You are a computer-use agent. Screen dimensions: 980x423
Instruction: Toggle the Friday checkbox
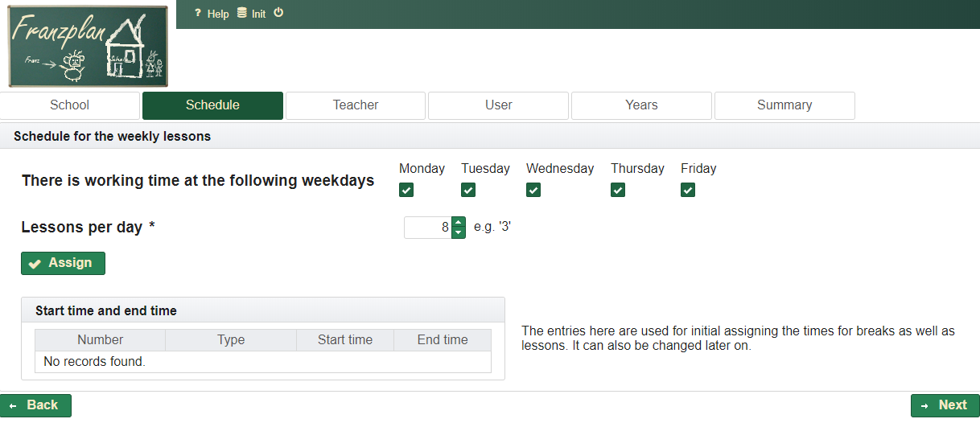point(688,191)
